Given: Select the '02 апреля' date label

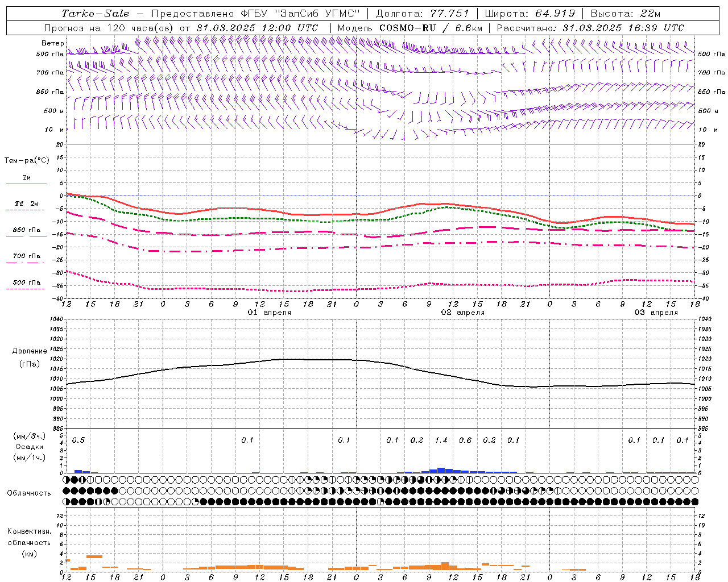Looking at the screenshot, I should (463, 313).
